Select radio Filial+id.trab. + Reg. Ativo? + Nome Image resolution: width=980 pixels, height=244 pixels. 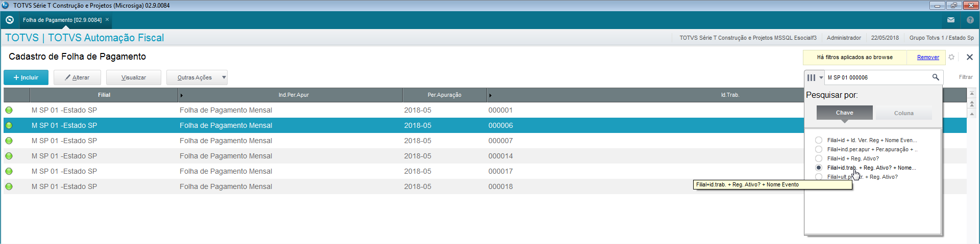(x=819, y=168)
